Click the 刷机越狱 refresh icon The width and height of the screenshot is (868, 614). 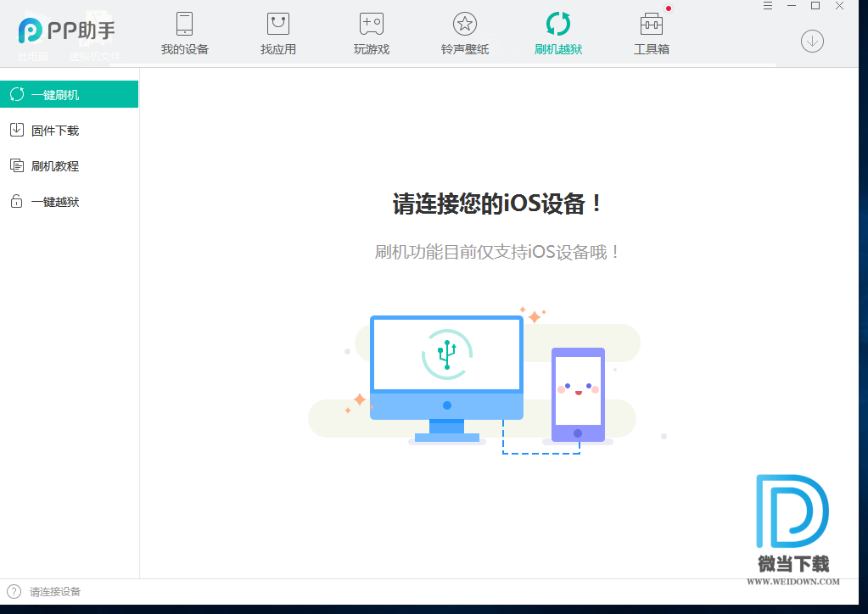(557, 24)
